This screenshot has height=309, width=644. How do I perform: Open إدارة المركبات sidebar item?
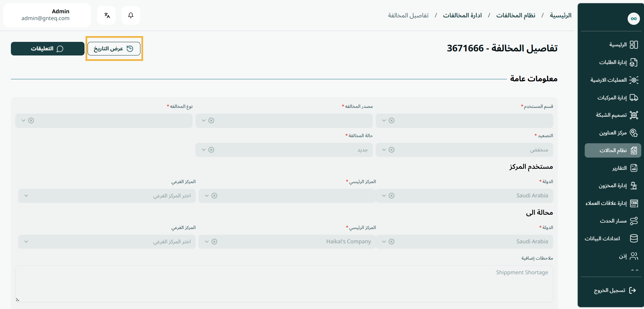[612, 98]
